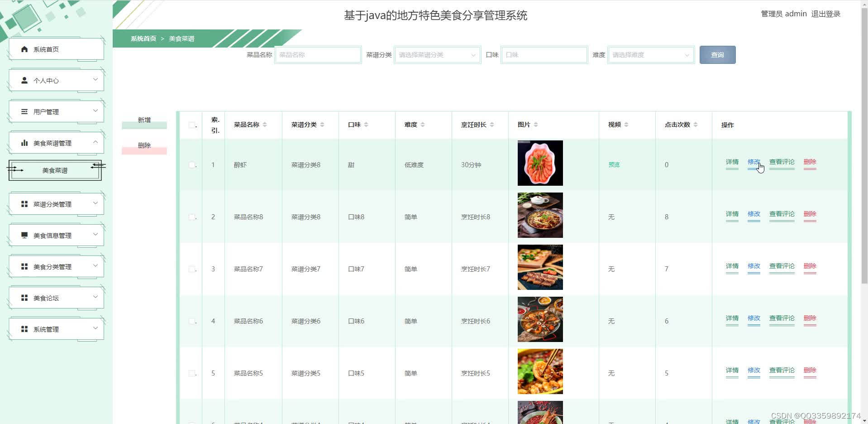This screenshot has width=868, height=424.
Task: Click 修改 for the 醉虾 row
Action: (x=754, y=162)
